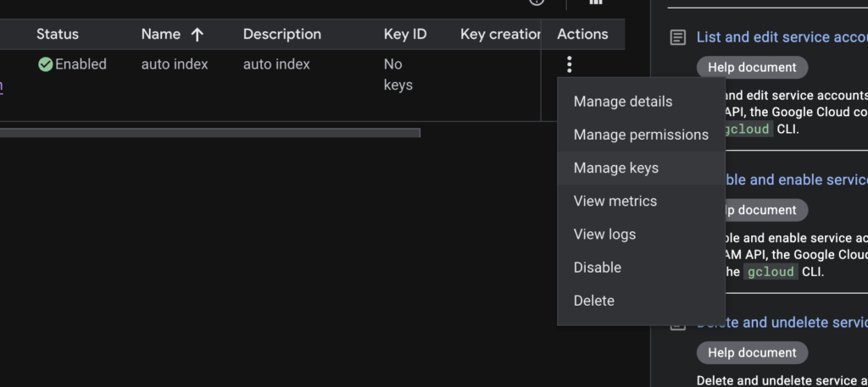Click document icon beside List and edit heading
868x387 pixels.
point(677,37)
